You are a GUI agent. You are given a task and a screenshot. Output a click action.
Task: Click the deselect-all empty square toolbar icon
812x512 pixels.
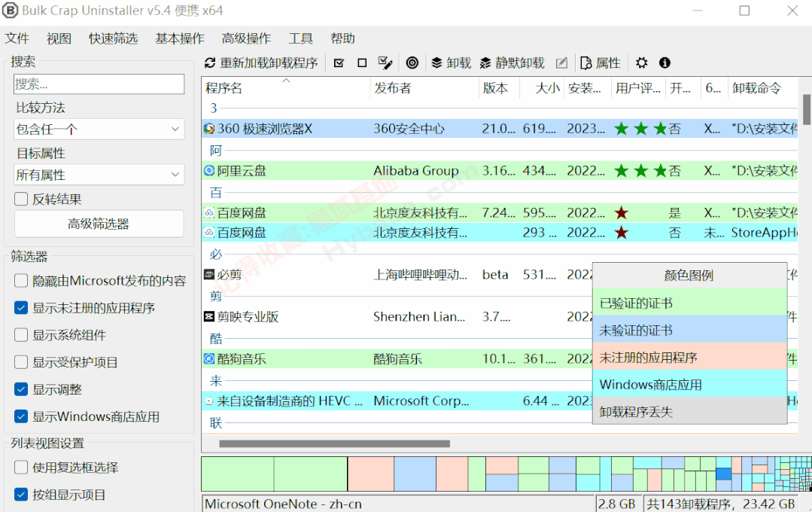point(362,63)
